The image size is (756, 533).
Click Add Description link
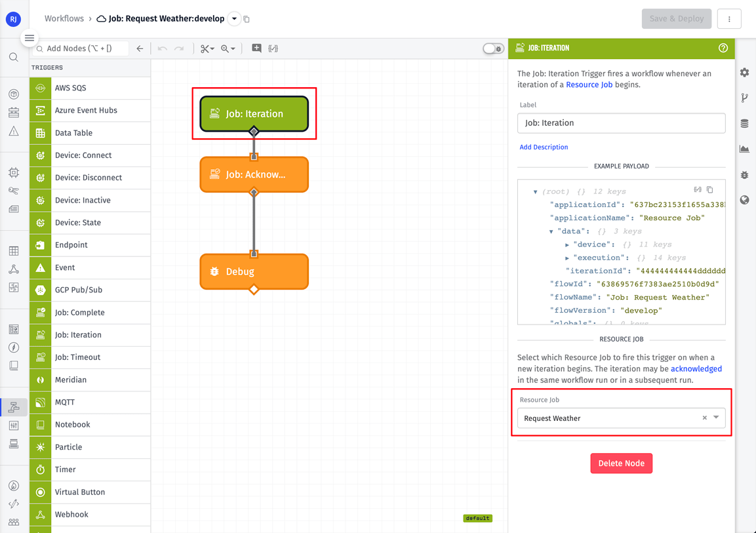pyautogui.click(x=544, y=147)
